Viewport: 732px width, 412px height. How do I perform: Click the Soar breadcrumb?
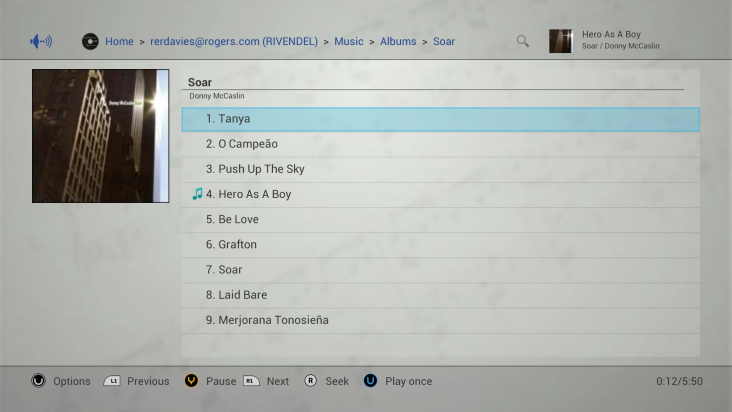444,42
